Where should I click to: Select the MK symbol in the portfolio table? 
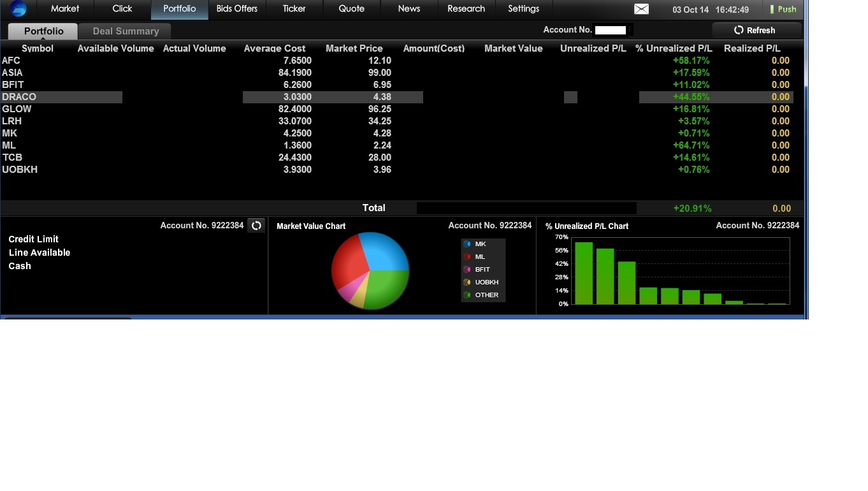click(x=10, y=133)
